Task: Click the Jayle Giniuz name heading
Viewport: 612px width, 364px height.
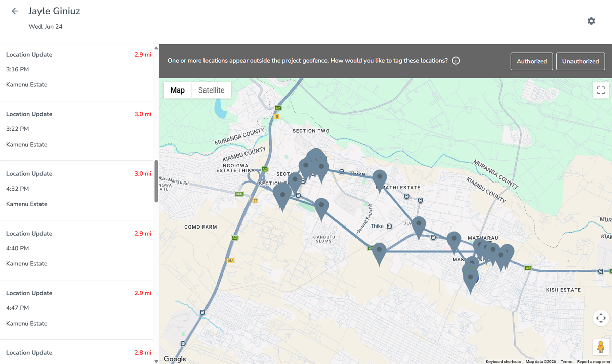Action: point(54,11)
